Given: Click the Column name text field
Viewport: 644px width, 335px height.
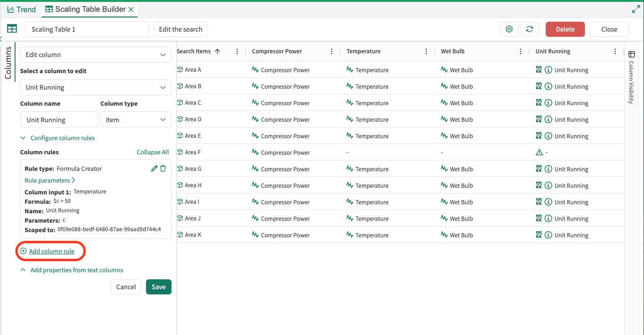Looking at the screenshot, I should coord(59,120).
